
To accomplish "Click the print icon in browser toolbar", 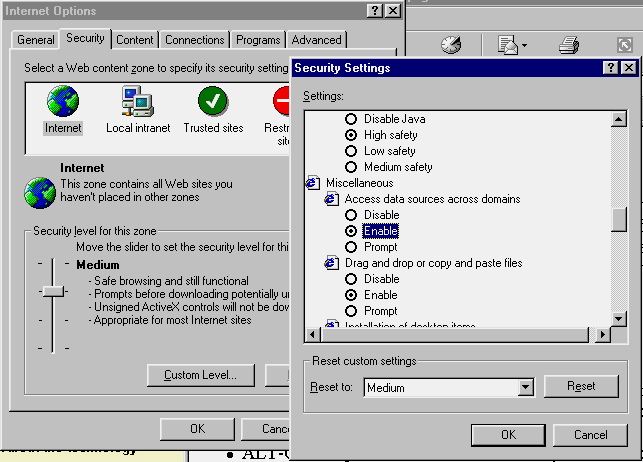I will [569, 45].
